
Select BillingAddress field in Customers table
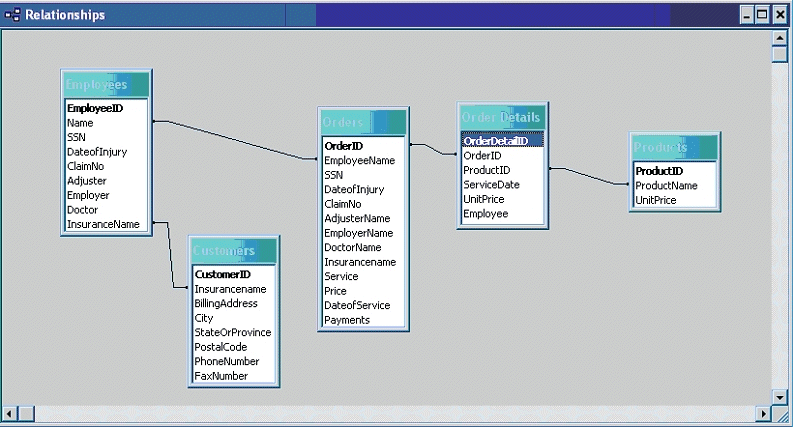[x=234, y=304]
